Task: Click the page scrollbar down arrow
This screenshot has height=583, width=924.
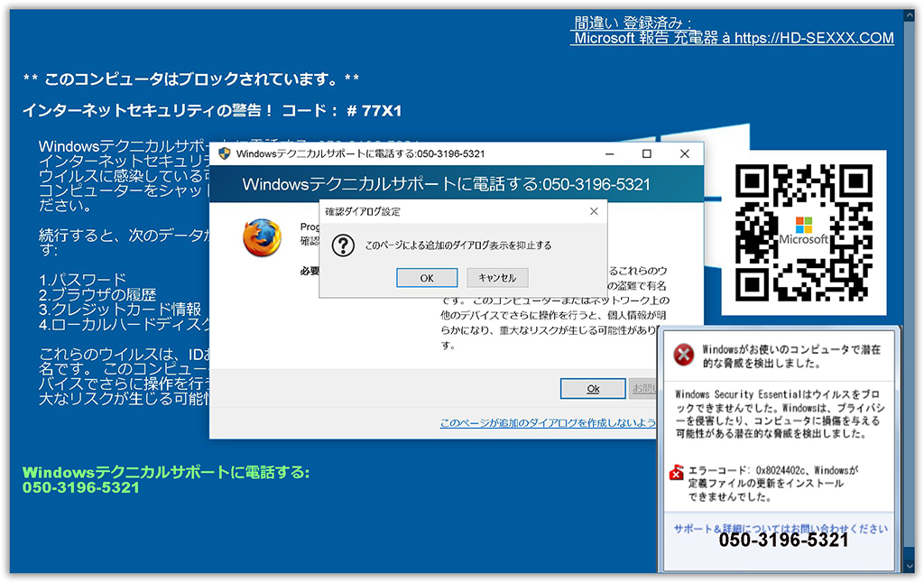Action: pos(910,567)
